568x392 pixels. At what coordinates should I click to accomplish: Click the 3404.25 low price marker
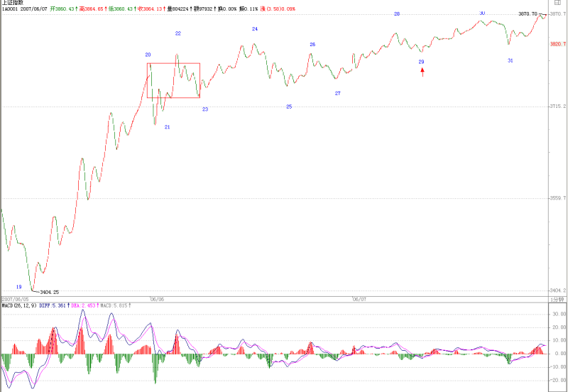(49, 292)
